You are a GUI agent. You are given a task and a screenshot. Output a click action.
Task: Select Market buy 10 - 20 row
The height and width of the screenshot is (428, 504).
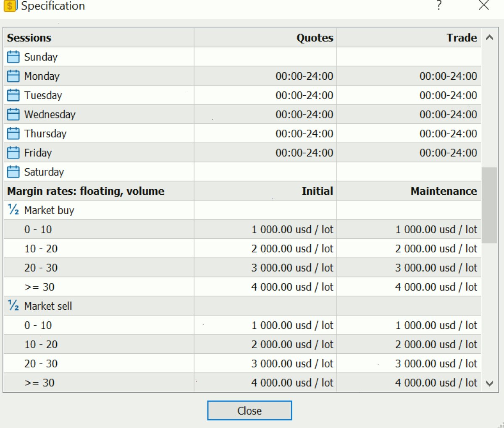click(x=242, y=248)
